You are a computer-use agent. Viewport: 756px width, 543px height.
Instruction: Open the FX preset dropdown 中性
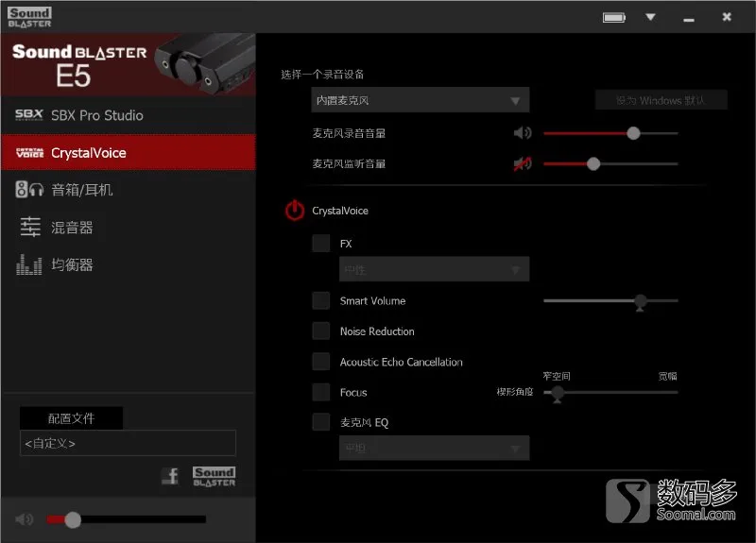click(x=434, y=269)
